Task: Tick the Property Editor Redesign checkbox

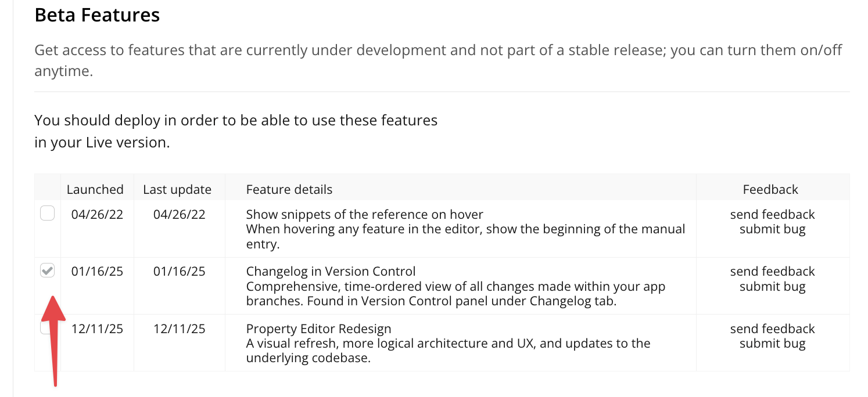Action: click(x=44, y=329)
